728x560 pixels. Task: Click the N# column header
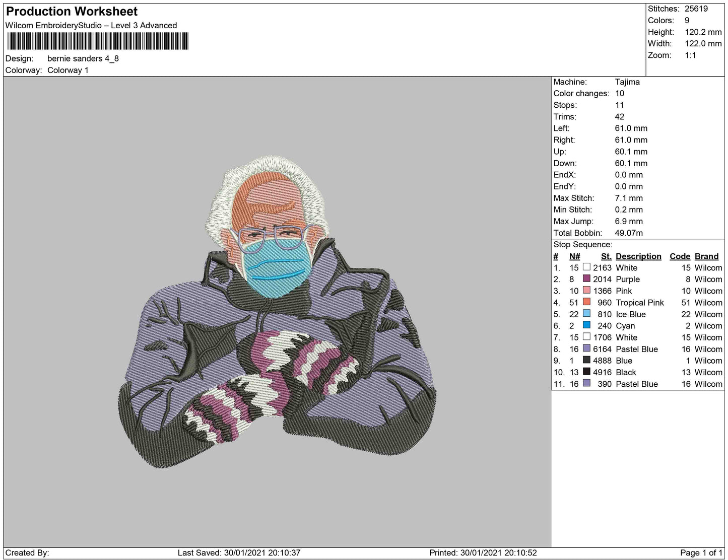[x=574, y=256]
